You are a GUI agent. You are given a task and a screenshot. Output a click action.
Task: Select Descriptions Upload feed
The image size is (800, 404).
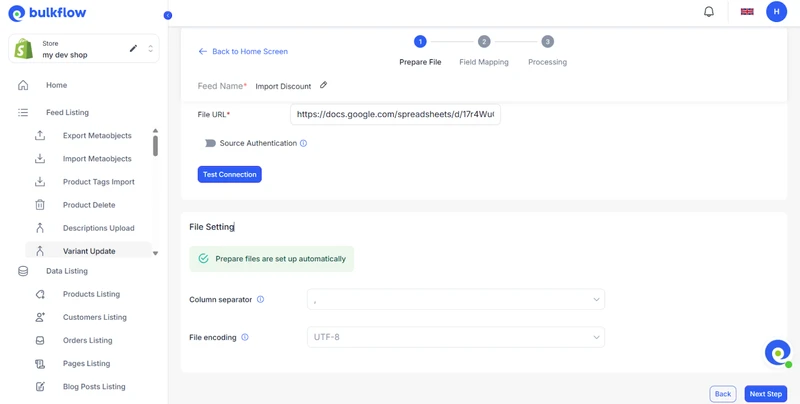(x=98, y=228)
